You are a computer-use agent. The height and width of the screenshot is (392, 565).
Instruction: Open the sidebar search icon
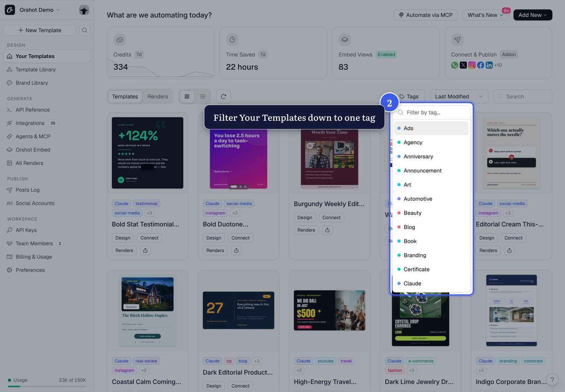pos(85,30)
